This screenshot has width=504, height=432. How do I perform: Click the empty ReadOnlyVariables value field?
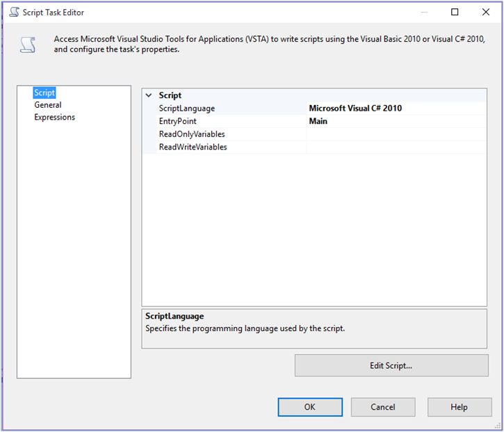coord(396,134)
